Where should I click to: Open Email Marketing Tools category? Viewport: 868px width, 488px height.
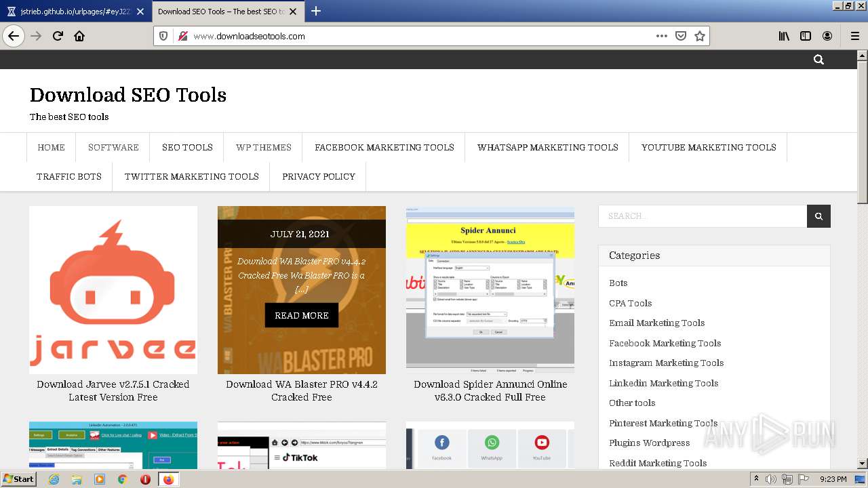(657, 323)
